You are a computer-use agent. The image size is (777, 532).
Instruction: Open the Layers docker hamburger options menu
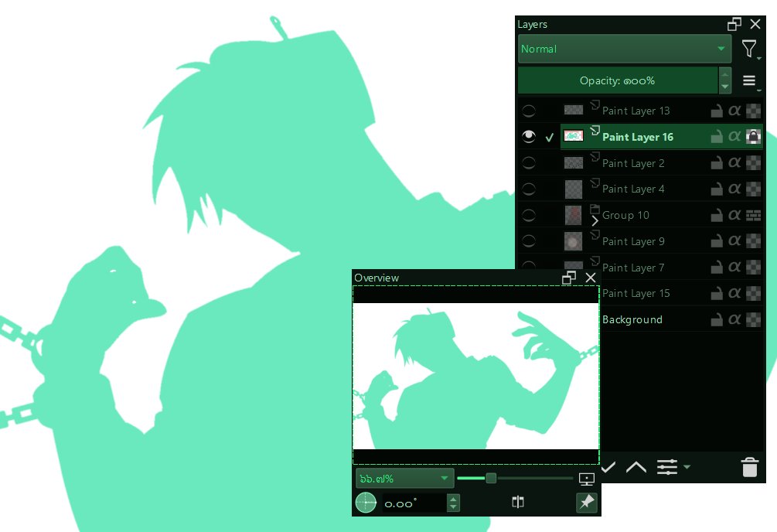[x=749, y=80]
